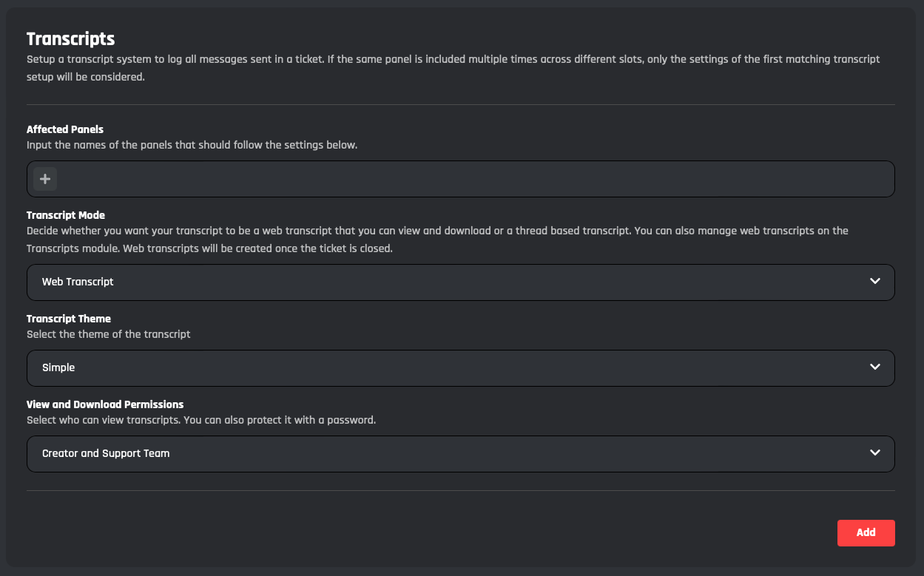Click the Affected Panels label
This screenshot has width=924, height=576.
point(65,129)
